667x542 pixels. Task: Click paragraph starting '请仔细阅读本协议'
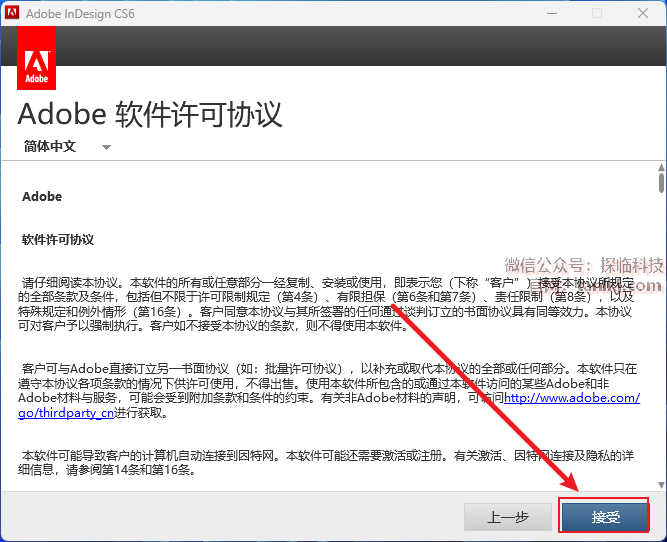click(326, 304)
